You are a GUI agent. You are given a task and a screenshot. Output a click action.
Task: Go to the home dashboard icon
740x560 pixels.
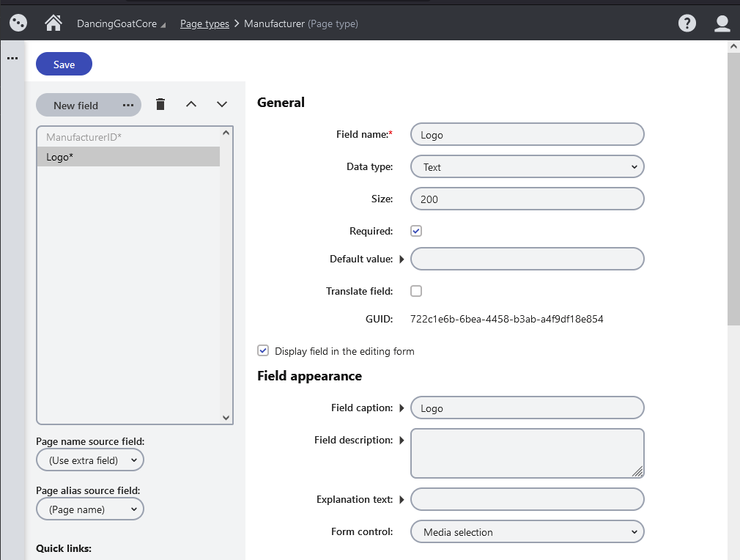point(53,23)
